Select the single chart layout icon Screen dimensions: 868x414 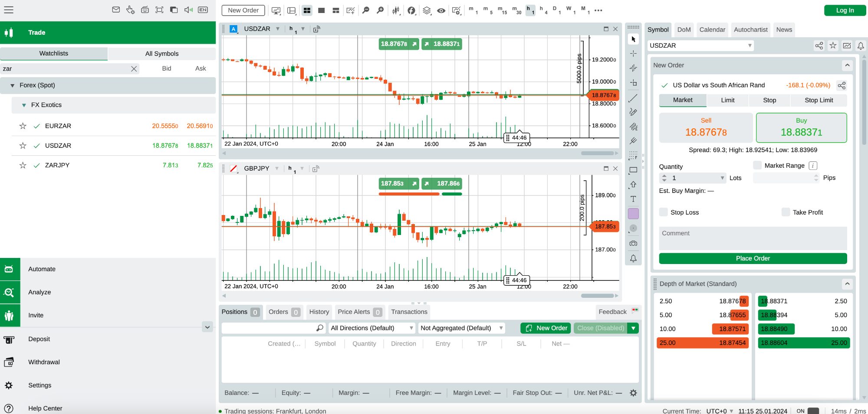(322, 10)
